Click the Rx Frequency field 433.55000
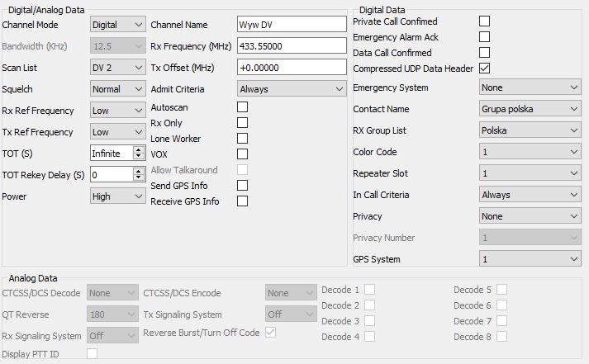 [292, 45]
